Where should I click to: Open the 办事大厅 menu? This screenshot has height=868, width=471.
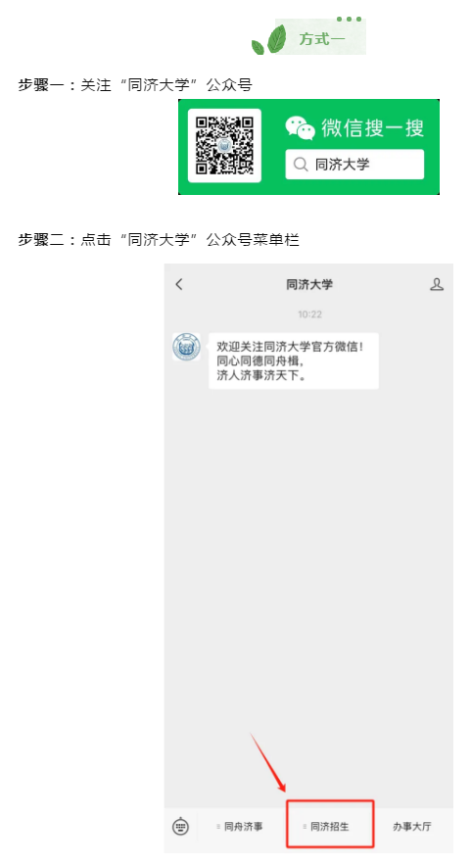point(412,827)
